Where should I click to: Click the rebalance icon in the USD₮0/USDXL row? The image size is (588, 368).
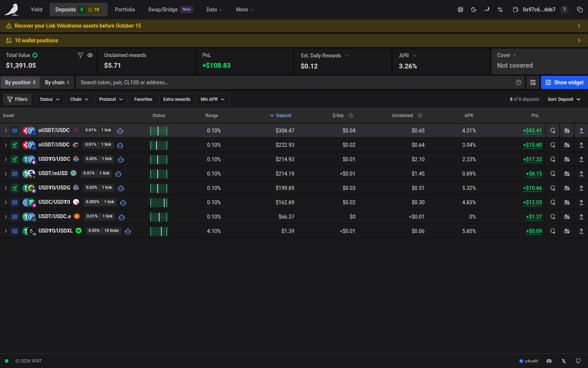[553, 231]
